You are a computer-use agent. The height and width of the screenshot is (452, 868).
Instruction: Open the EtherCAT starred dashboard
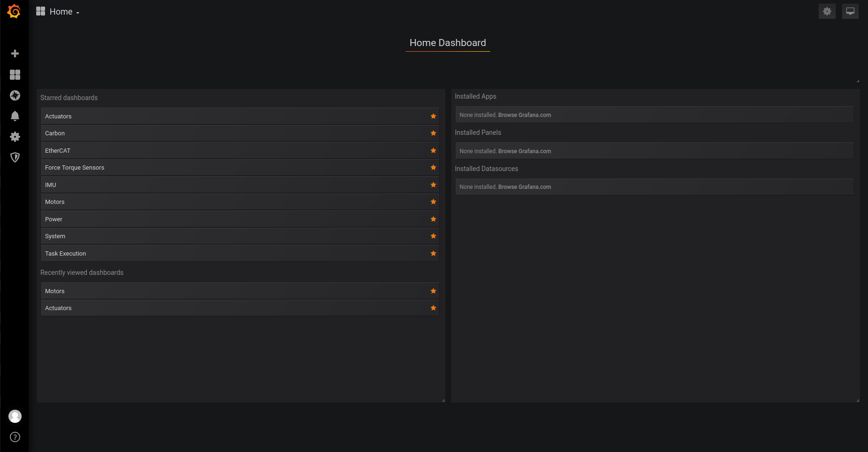click(x=58, y=151)
